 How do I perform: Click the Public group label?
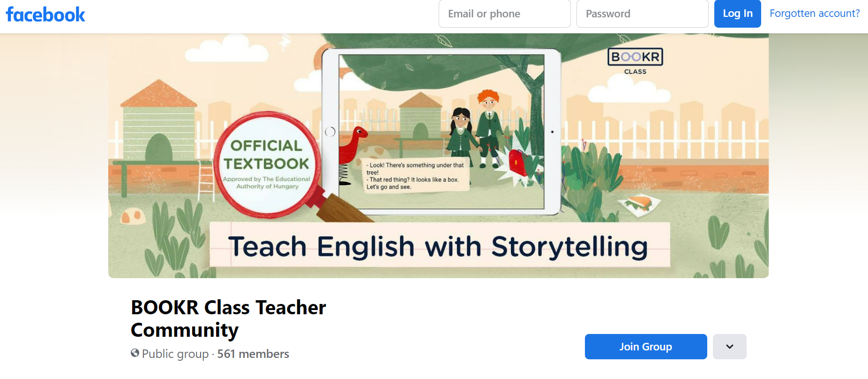[x=175, y=354]
